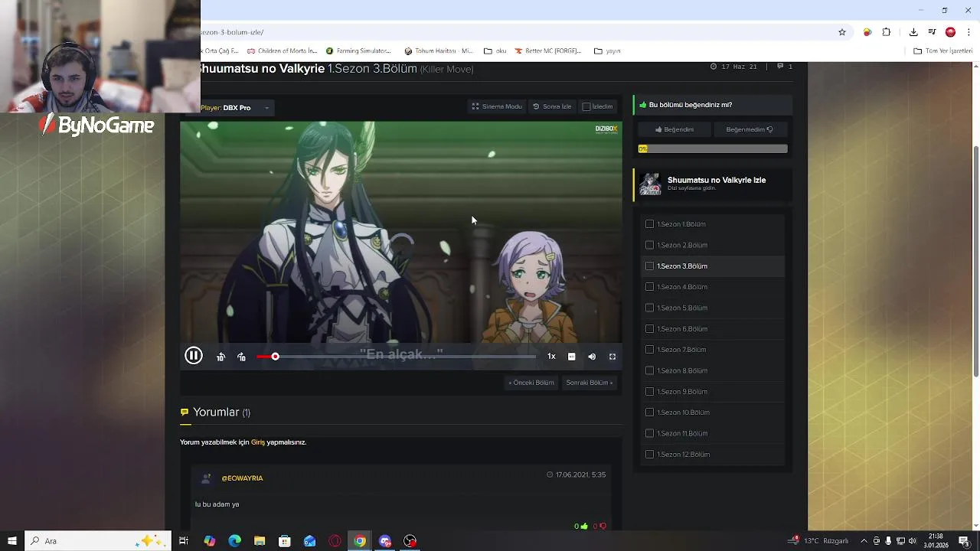980x551 pixels.
Task: Click the browser address bar
Action: pyautogui.click(x=517, y=32)
